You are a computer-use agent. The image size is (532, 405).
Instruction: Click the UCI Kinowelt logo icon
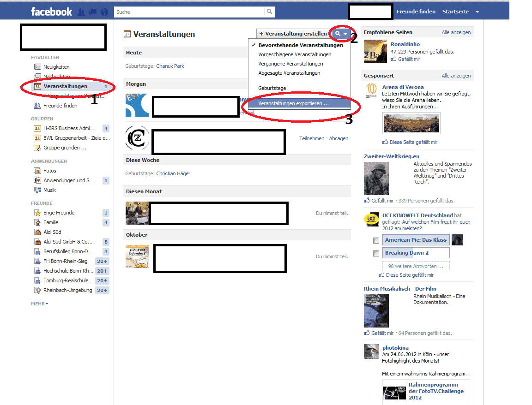click(x=371, y=219)
